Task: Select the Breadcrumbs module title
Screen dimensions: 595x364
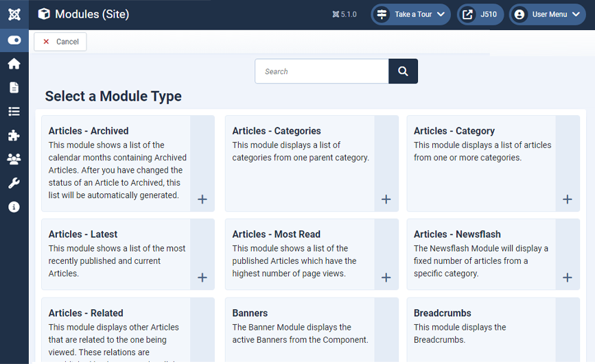Action: click(x=443, y=313)
